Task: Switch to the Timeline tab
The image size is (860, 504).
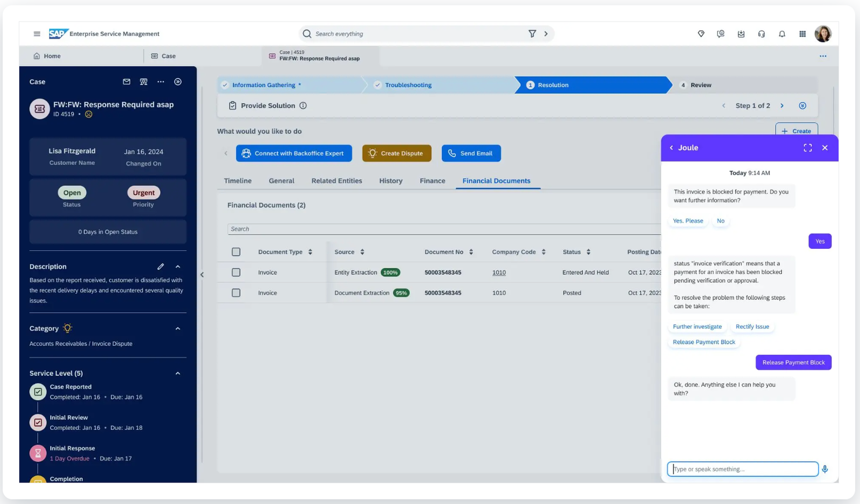Action: [x=238, y=181]
